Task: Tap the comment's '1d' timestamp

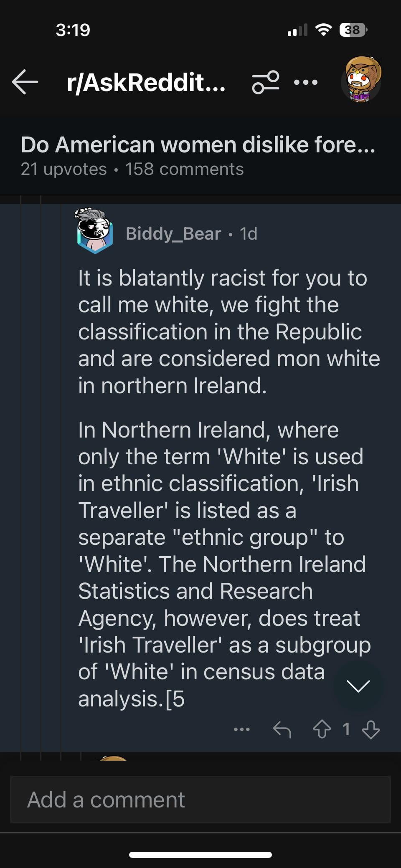Action: (249, 234)
